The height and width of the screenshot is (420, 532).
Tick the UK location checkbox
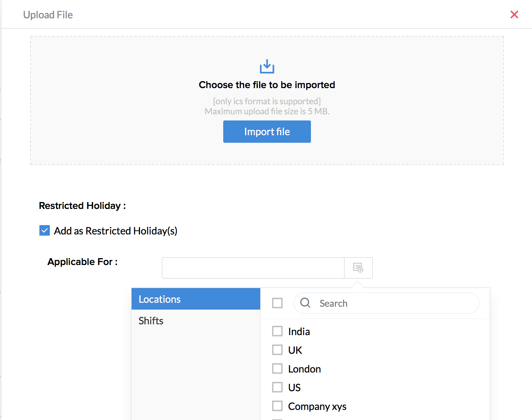pos(277,350)
